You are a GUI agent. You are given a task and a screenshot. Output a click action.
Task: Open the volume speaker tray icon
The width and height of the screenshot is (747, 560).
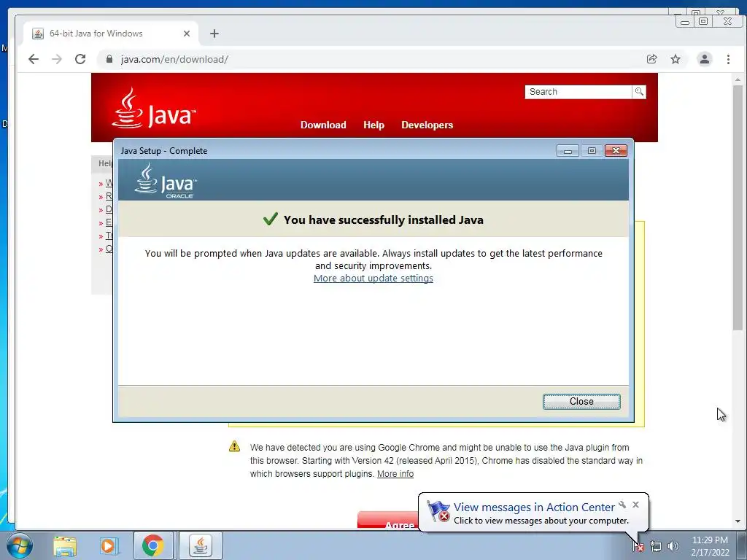tap(673, 547)
